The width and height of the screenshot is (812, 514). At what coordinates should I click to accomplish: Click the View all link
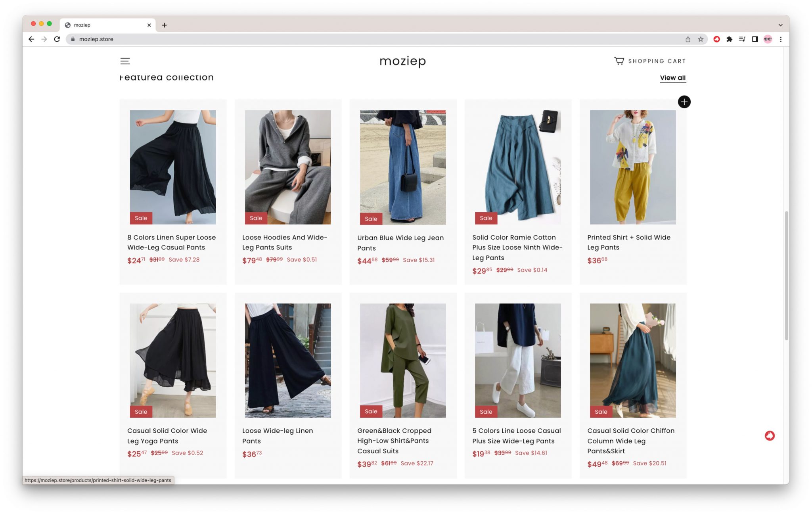pyautogui.click(x=672, y=78)
